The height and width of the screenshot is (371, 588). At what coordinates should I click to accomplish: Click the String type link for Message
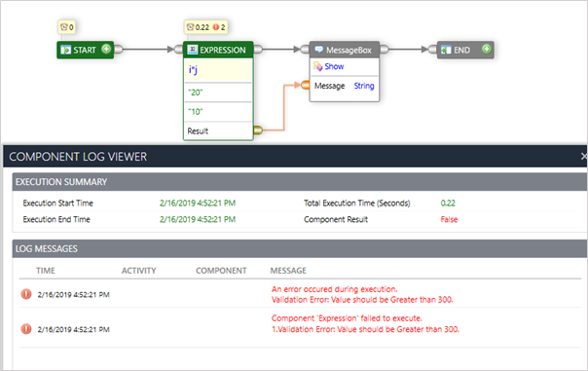(364, 86)
